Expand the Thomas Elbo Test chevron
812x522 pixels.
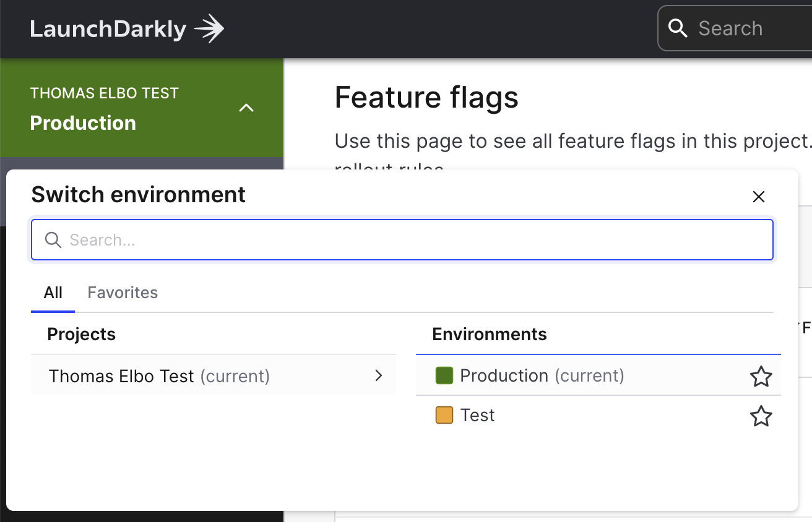point(379,375)
